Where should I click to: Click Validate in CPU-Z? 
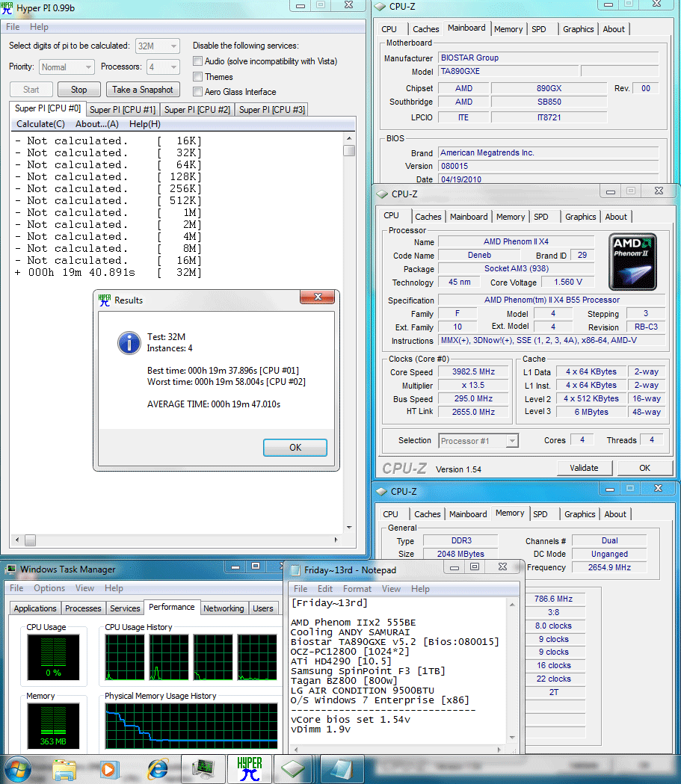click(x=584, y=468)
